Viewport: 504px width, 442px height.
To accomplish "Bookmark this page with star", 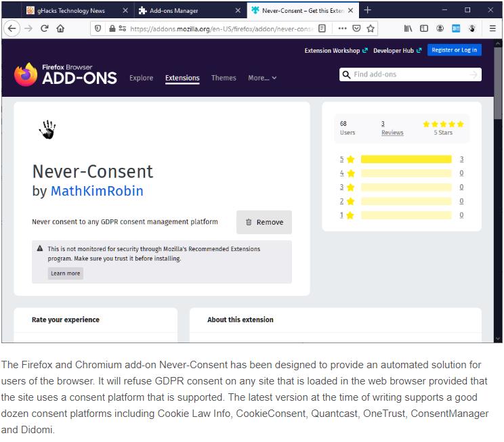I will [371, 28].
